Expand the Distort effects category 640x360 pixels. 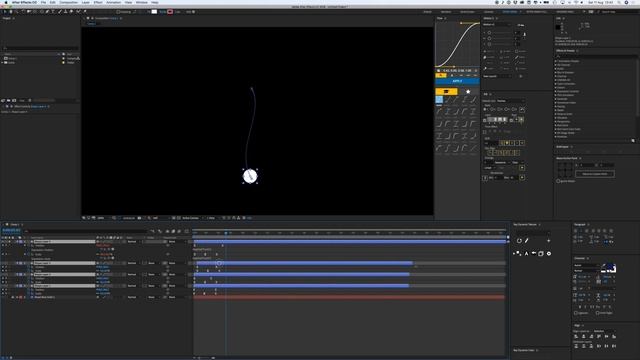tap(556, 87)
